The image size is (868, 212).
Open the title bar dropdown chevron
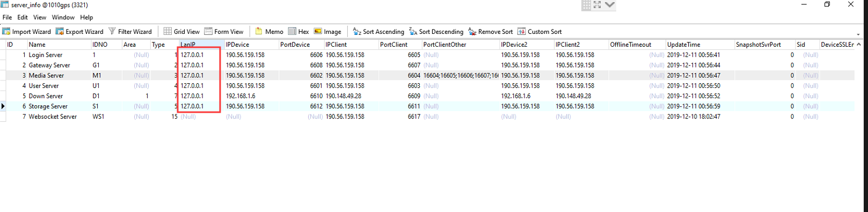(x=609, y=5)
